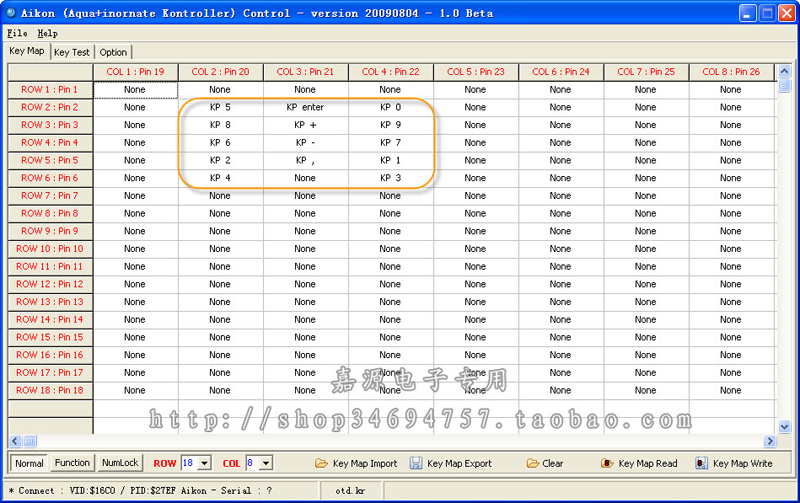Open the Option tab
The width and height of the screenshot is (800, 503).
coord(113,52)
